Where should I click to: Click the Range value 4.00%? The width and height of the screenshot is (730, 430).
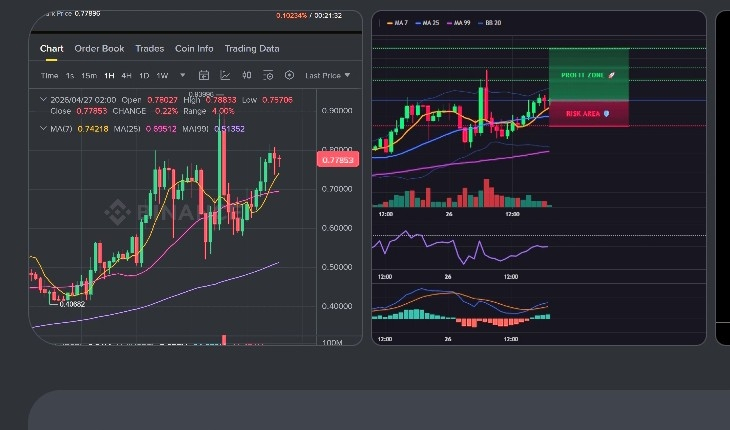(x=223, y=111)
